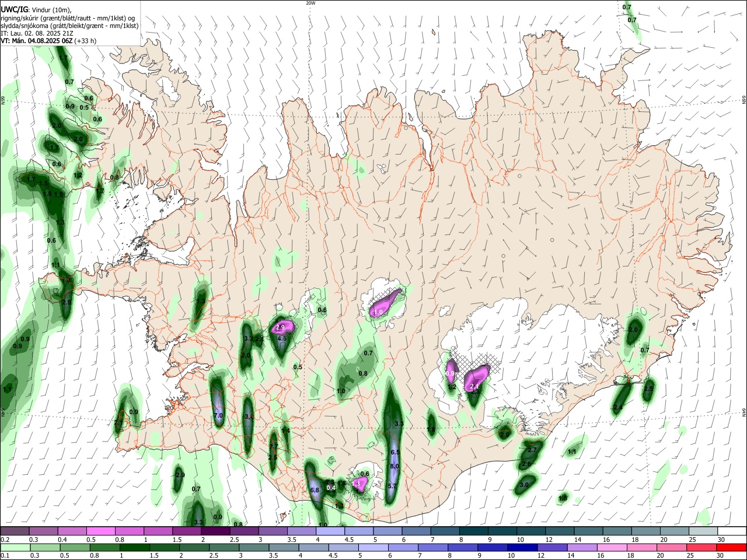Click the snow scale swatch between 25 and 30
The width and height of the screenshot is (747, 560).
pyautogui.click(x=703, y=531)
